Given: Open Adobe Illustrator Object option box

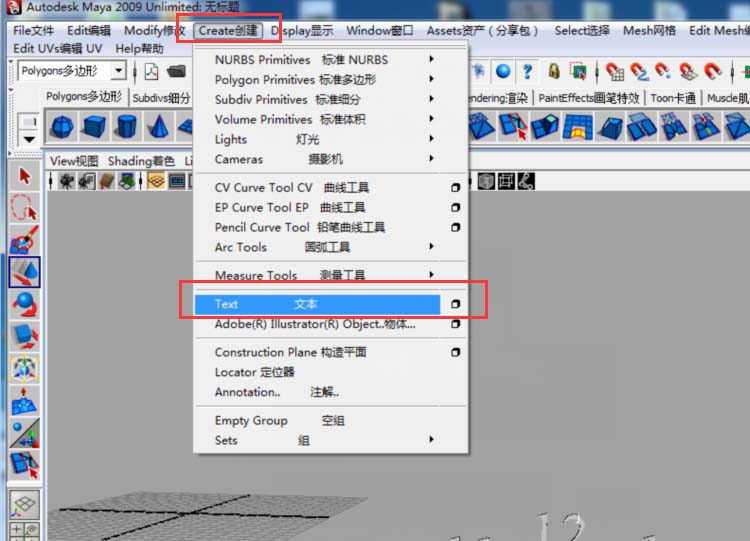Looking at the screenshot, I should (x=455, y=324).
